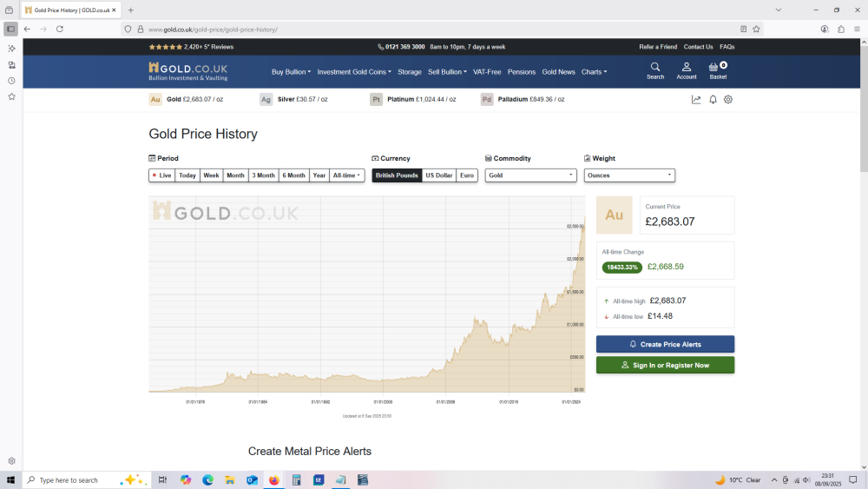This screenshot has height=489, width=868.
Task: Open Refer a Friend link
Action: point(658,47)
